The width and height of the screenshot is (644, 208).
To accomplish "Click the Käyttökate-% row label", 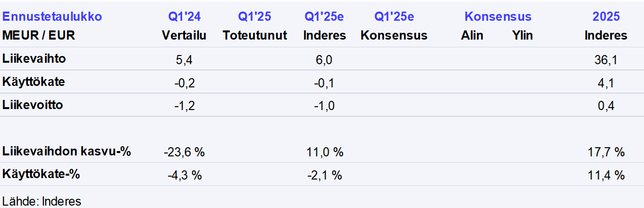I will click(41, 174).
